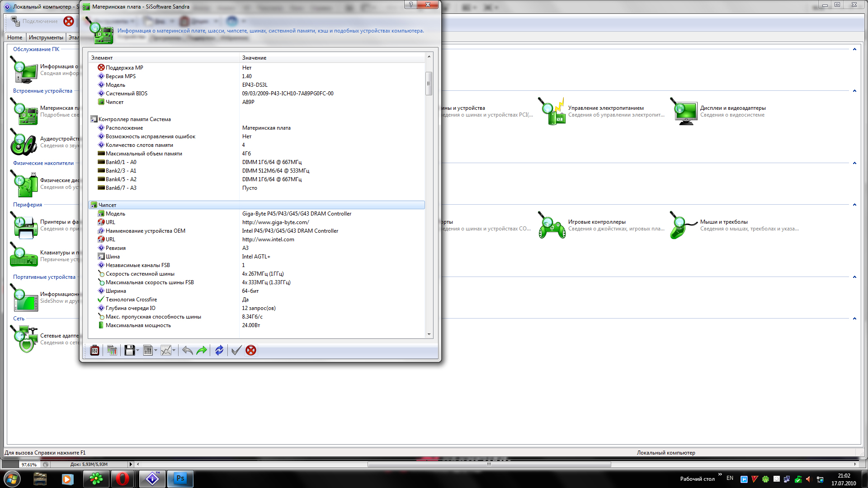Open the Game controllers module icon
This screenshot has height=488, width=868.
coord(552,225)
